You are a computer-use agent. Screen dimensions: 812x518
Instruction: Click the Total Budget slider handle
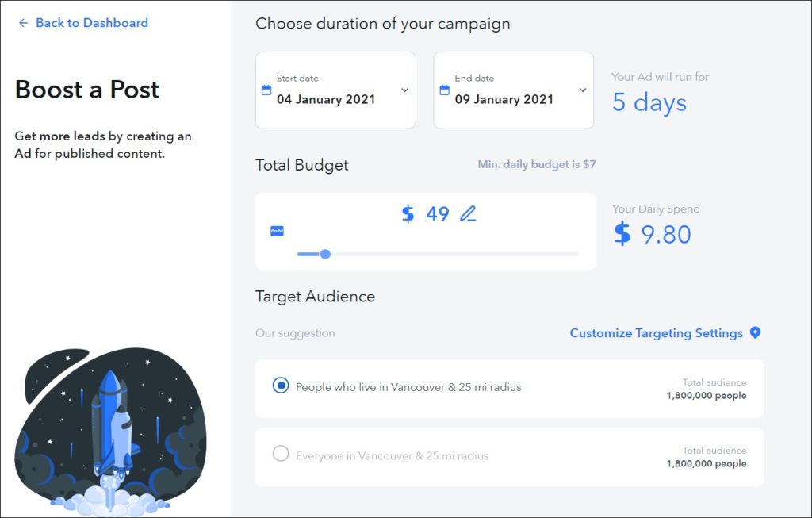[x=325, y=254]
